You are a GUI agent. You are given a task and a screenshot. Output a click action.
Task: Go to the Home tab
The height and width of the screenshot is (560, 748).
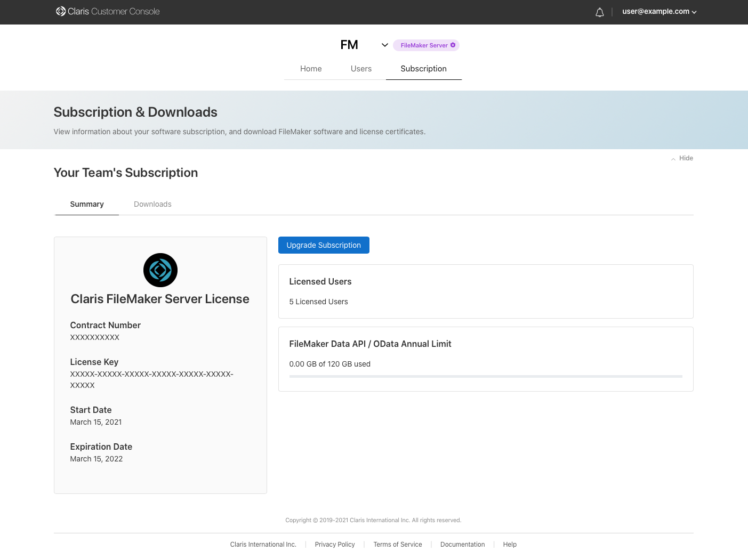[x=311, y=69]
